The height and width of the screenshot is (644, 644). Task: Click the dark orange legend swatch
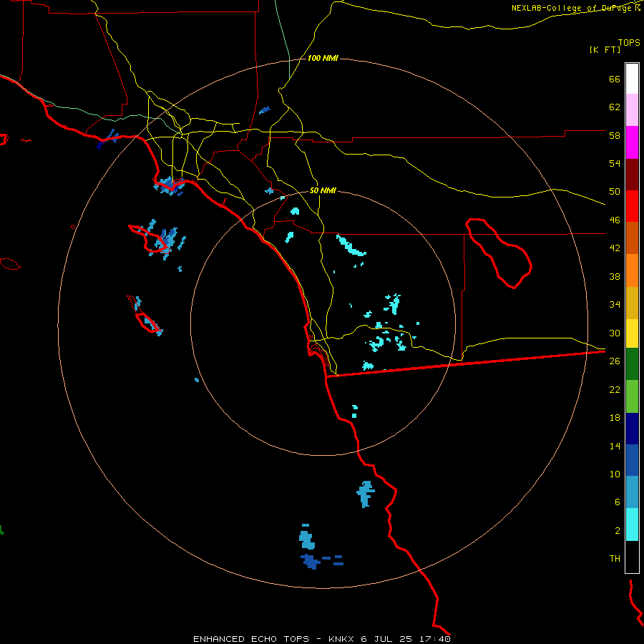632,238
